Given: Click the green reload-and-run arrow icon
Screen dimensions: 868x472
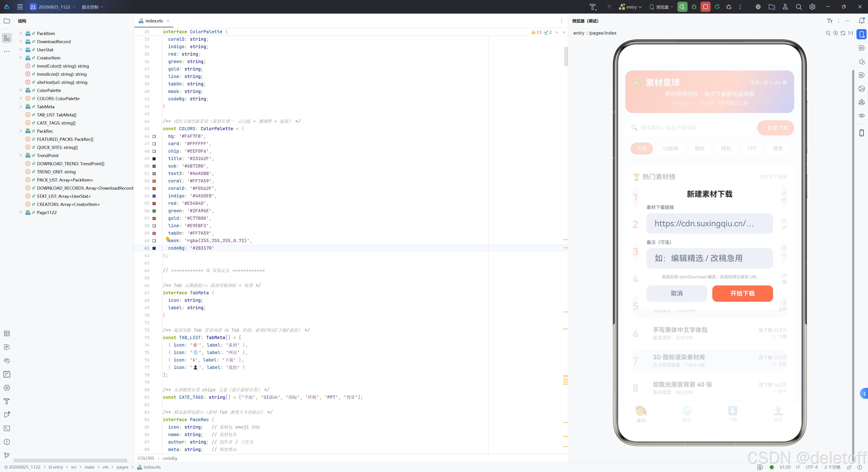Looking at the screenshot, I should (x=717, y=7).
